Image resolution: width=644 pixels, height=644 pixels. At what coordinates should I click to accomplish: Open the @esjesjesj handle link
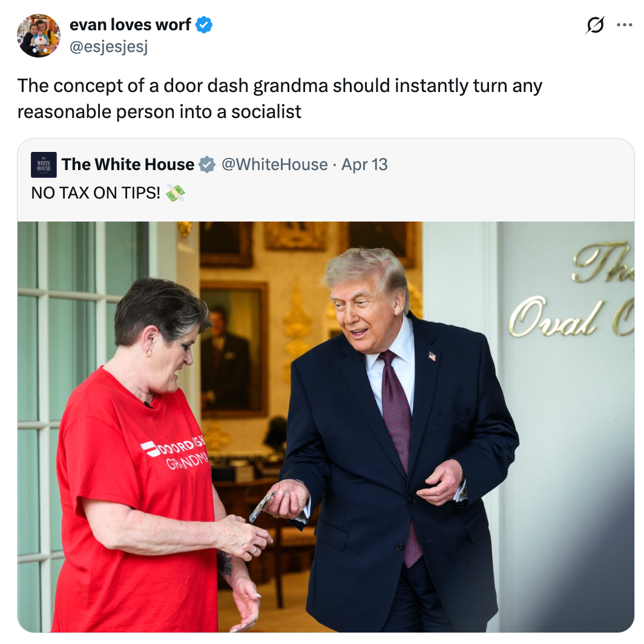108,47
